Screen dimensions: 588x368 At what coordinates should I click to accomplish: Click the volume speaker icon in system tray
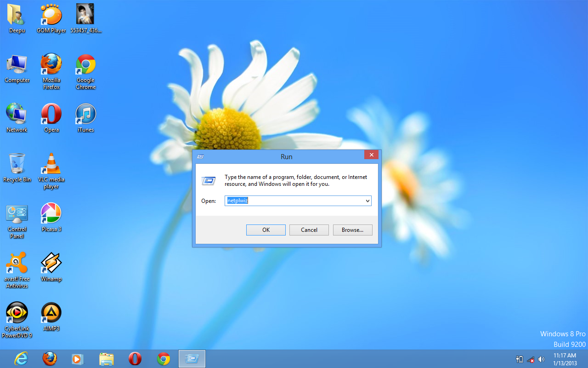tap(541, 359)
